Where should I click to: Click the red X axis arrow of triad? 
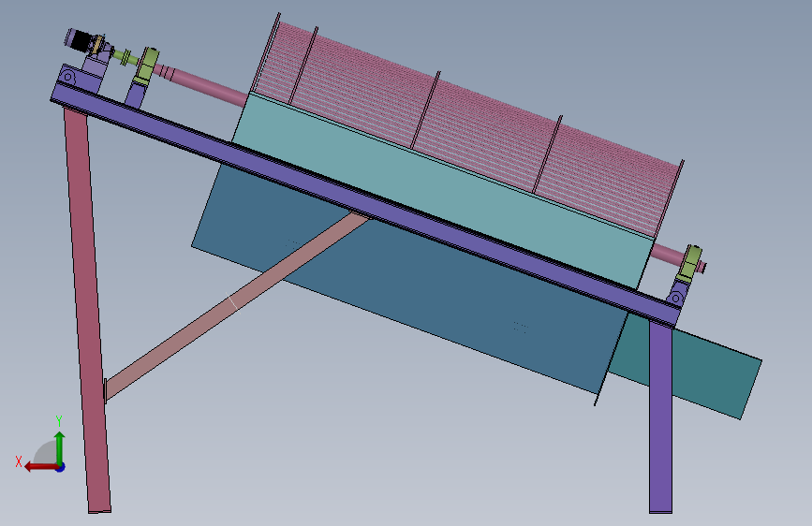pyautogui.click(x=40, y=467)
